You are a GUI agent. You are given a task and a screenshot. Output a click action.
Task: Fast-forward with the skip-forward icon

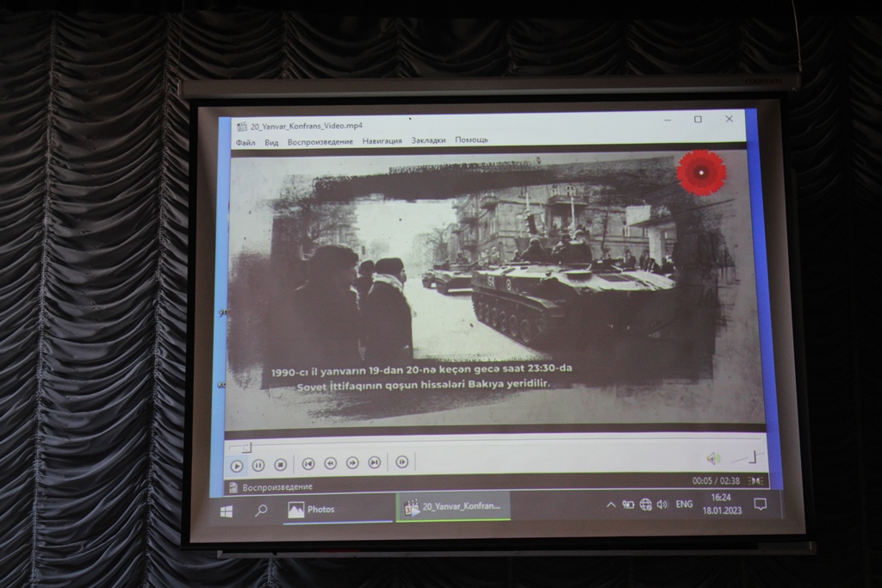click(x=352, y=463)
